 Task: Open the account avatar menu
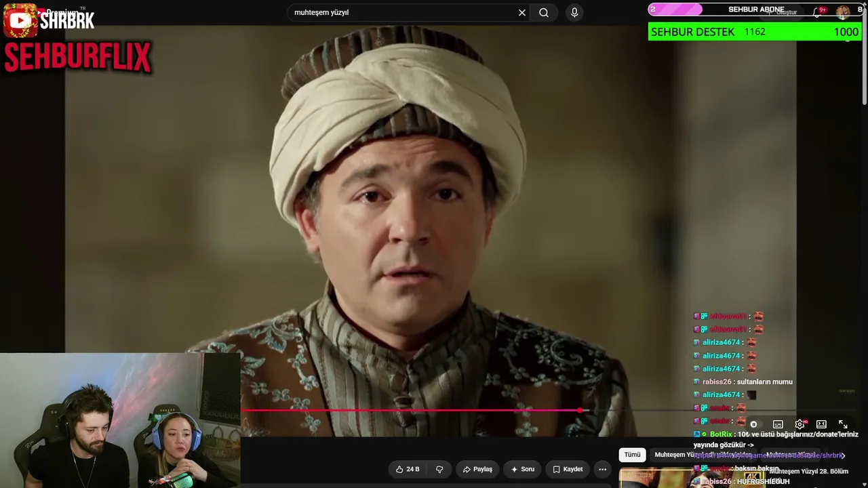[843, 12]
